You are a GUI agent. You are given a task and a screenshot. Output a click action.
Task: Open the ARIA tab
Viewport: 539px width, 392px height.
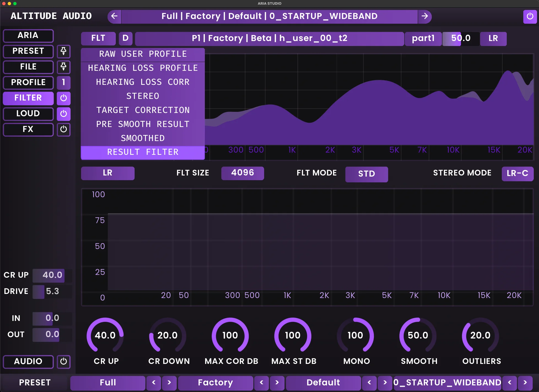pos(28,36)
